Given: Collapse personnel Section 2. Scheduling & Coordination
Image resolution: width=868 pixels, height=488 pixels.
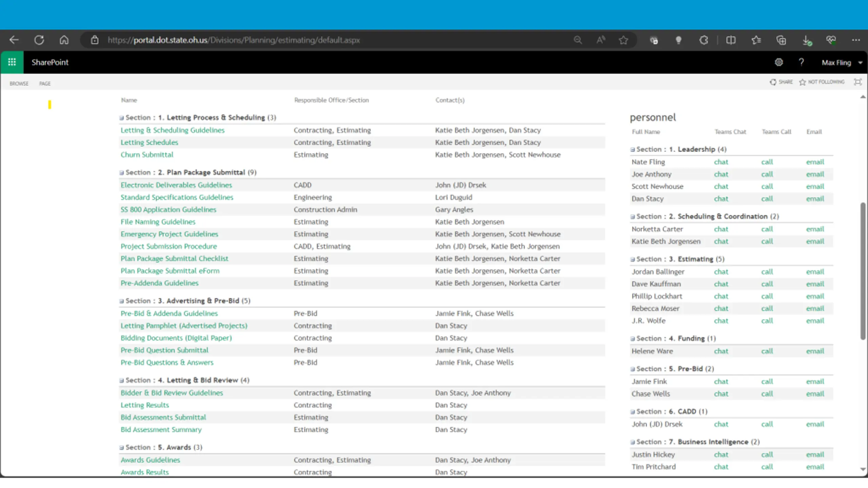Looking at the screenshot, I should pos(632,217).
